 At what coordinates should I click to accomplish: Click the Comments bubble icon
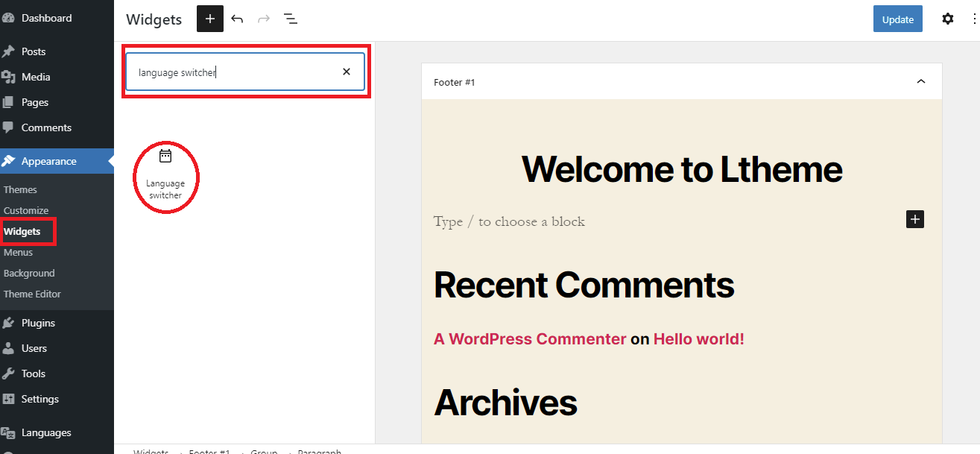coord(8,127)
